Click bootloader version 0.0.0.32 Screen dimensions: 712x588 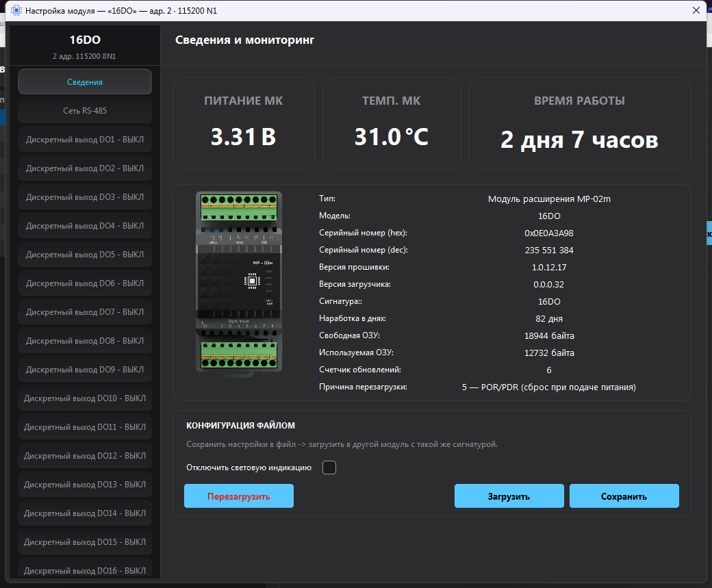(549, 285)
